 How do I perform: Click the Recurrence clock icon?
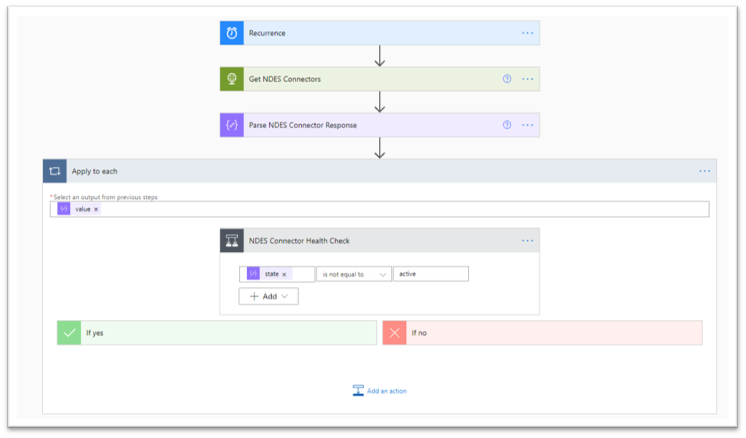232,33
